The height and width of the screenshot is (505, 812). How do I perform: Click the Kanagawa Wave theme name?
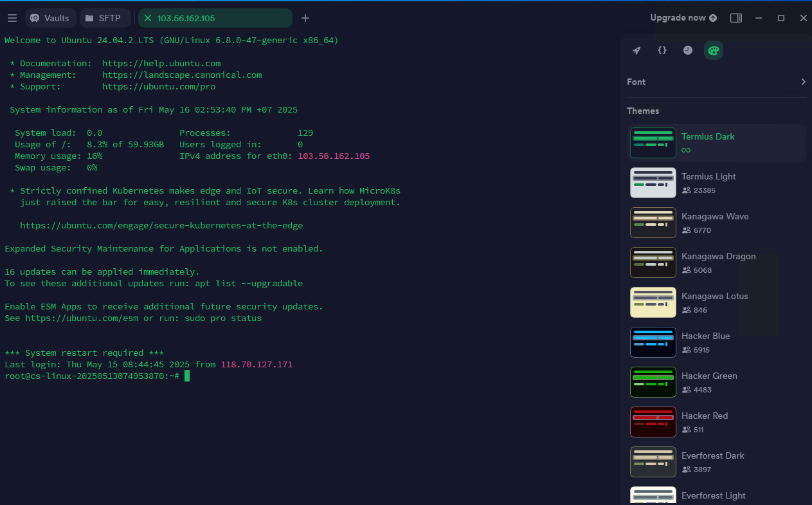coord(715,216)
